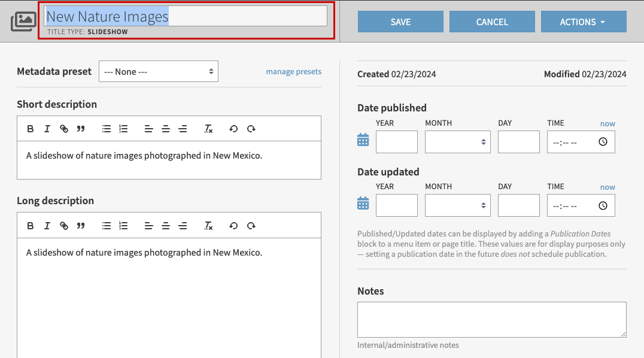Click the SAVE button

pyautogui.click(x=400, y=21)
